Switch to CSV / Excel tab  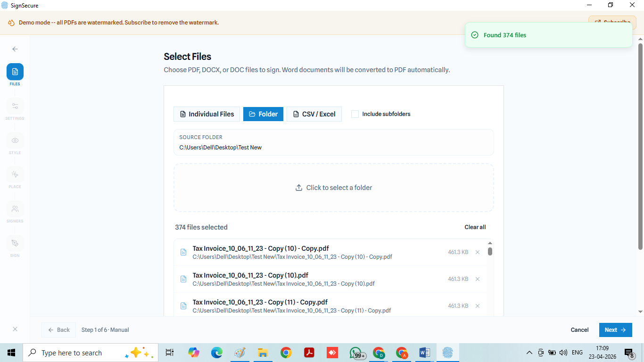click(x=314, y=114)
